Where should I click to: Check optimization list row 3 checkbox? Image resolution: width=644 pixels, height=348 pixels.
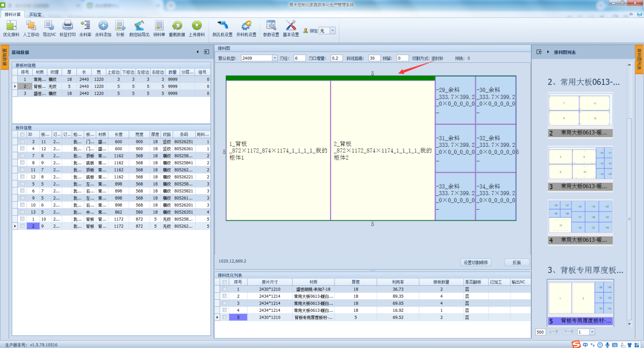tap(225, 303)
